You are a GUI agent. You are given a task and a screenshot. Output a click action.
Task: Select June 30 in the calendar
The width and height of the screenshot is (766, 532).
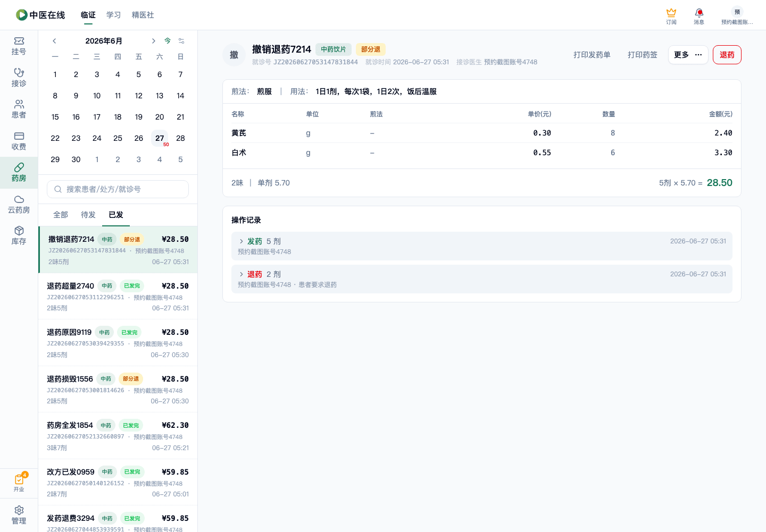(76, 159)
